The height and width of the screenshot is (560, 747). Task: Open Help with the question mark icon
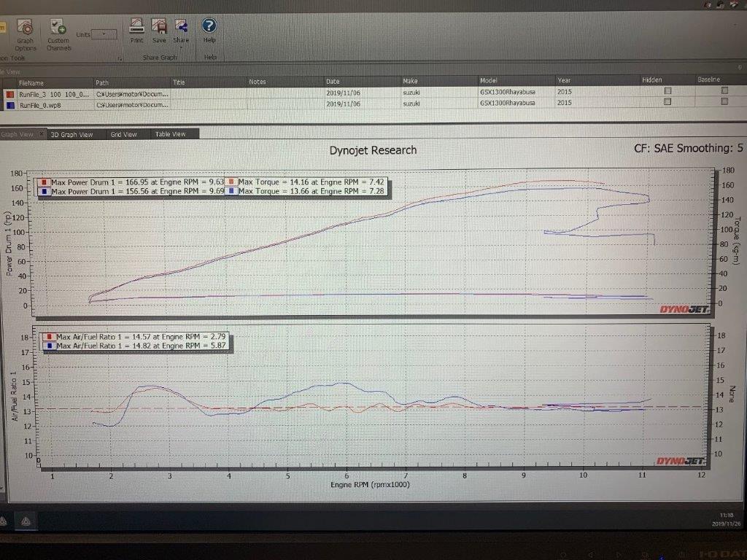(x=209, y=26)
